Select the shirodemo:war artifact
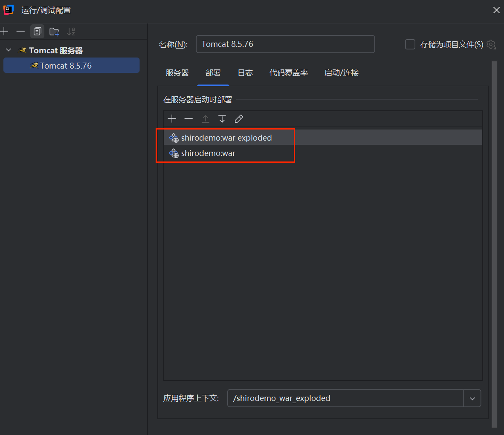Image resolution: width=504 pixels, height=435 pixels. pos(208,153)
